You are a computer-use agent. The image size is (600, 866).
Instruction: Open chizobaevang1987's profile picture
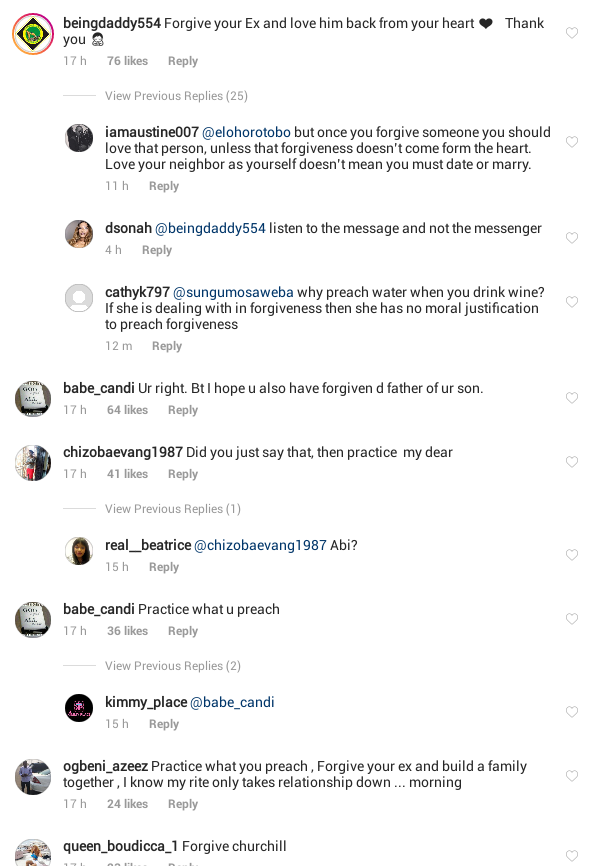33,463
